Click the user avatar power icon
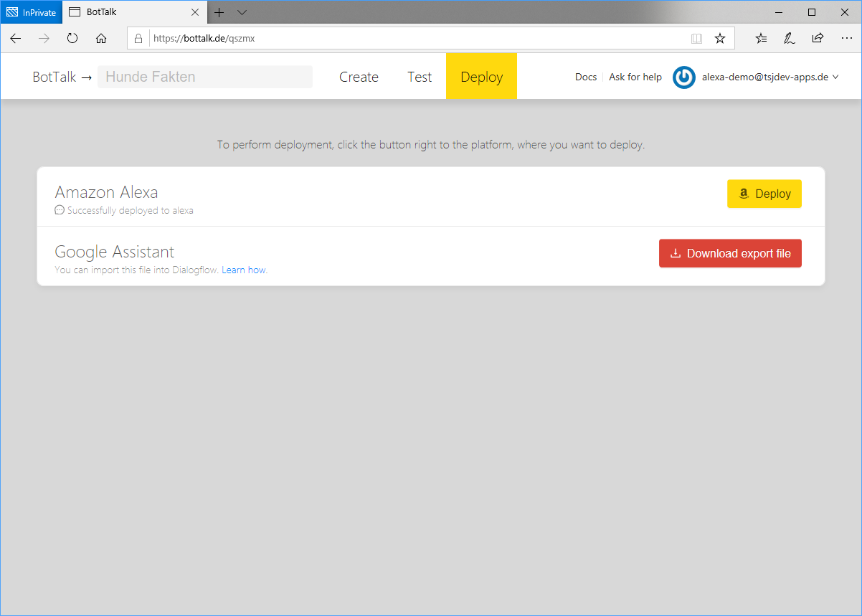The image size is (862, 616). pyautogui.click(x=684, y=77)
